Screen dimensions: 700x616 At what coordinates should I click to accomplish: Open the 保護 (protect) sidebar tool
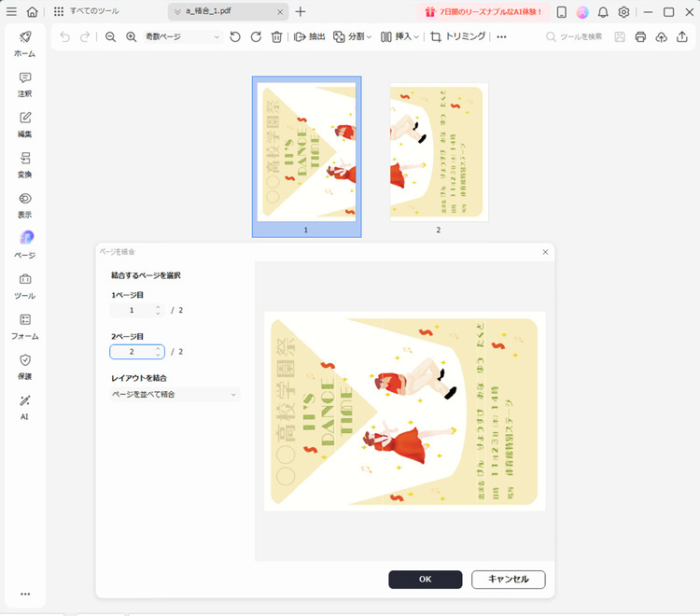tap(24, 365)
